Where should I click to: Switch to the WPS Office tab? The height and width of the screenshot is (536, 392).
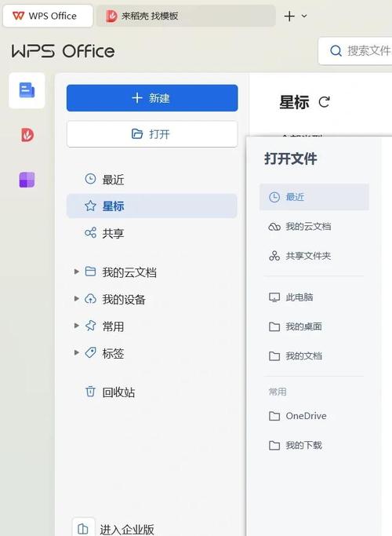[x=48, y=16]
